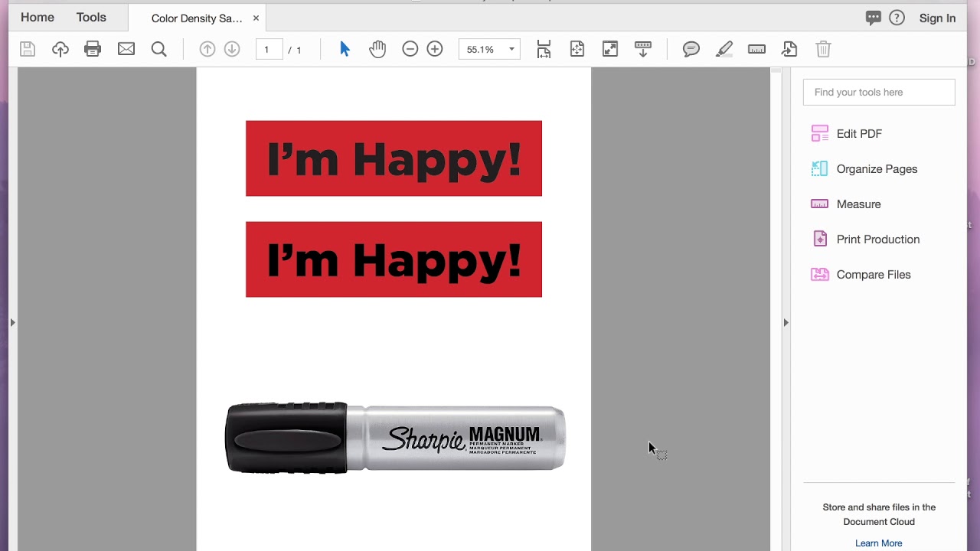Screen dimensions: 980x551
Task: Open the Add comment speech bubble tool
Action: click(x=691, y=49)
